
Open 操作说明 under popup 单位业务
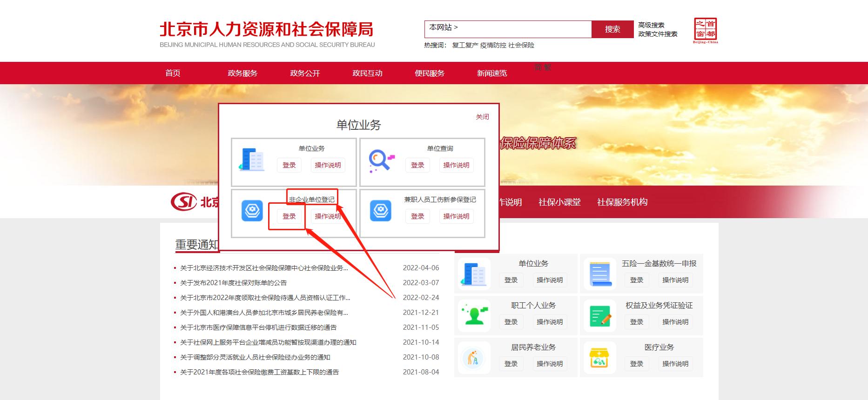pyautogui.click(x=328, y=165)
